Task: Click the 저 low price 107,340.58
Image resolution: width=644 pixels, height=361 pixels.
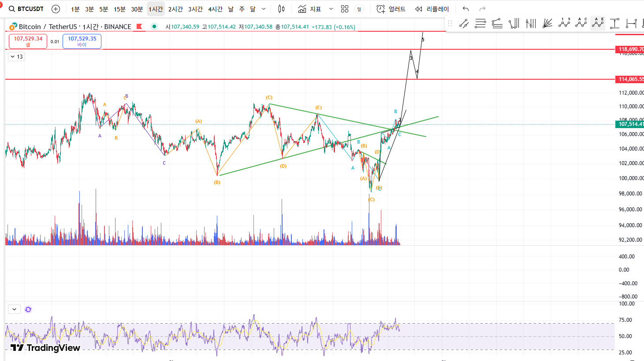Action: pos(256,27)
